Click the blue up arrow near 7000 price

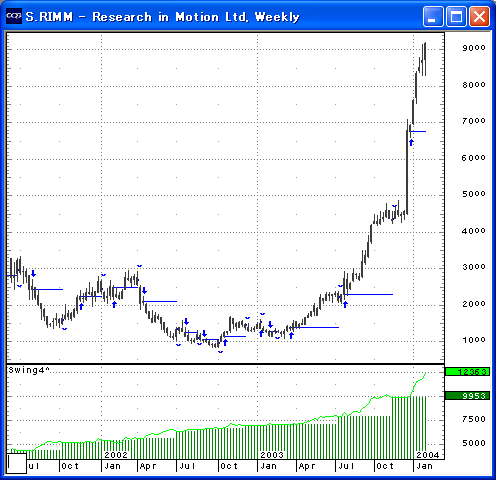[411, 143]
